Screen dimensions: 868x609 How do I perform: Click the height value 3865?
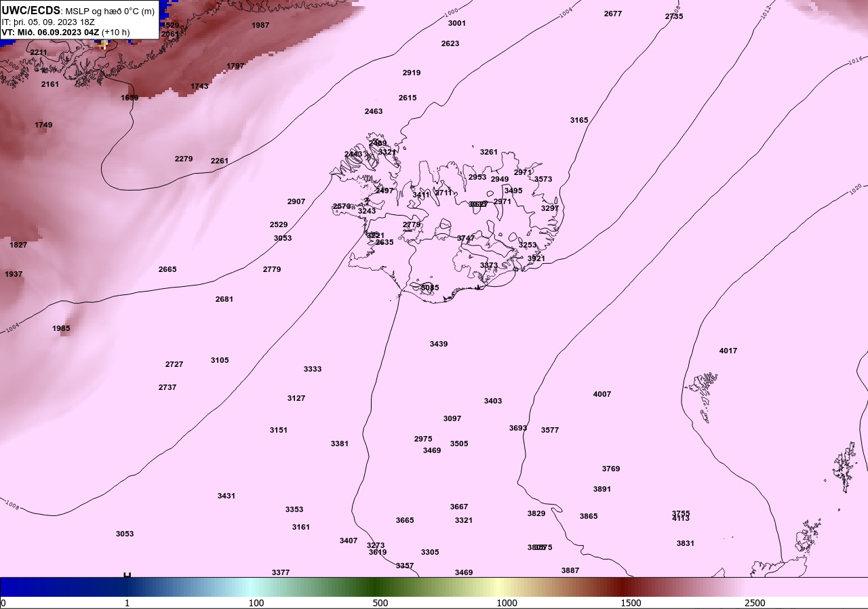[x=589, y=516]
